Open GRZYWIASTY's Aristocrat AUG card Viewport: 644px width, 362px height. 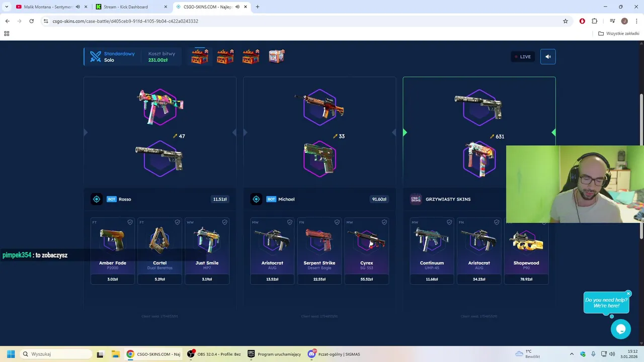[479, 251]
